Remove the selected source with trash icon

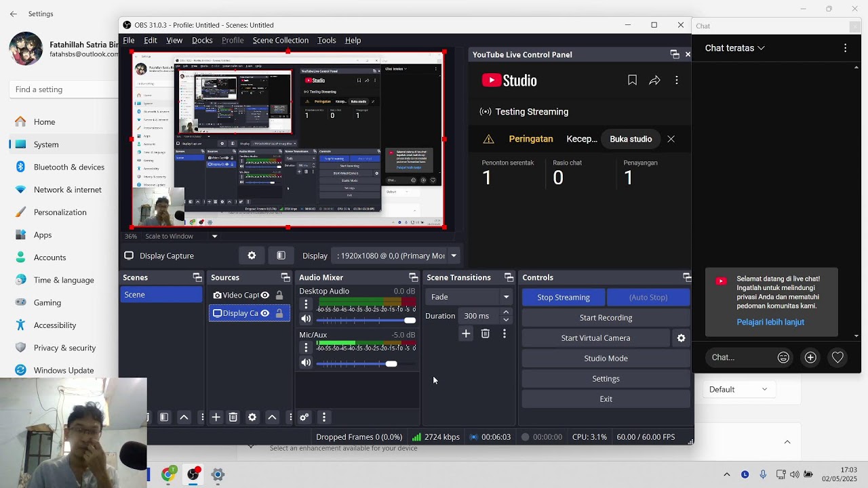[x=233, y=418]
